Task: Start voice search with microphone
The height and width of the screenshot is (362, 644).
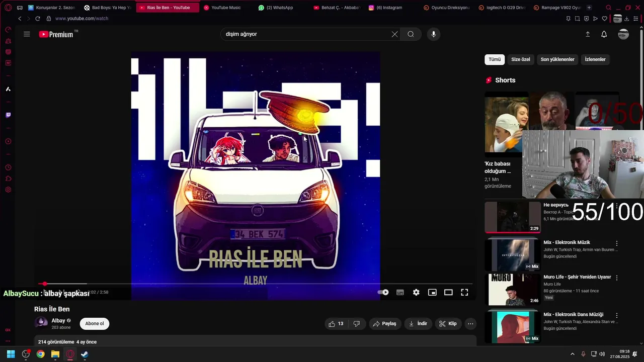Action: [x=434, y=34]
